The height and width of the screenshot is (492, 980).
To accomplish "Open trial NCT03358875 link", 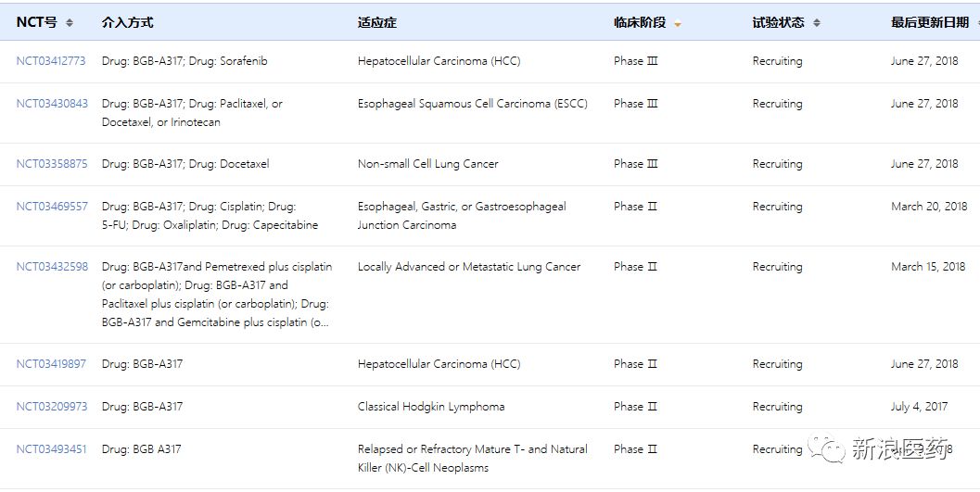I will coord(52,164).
